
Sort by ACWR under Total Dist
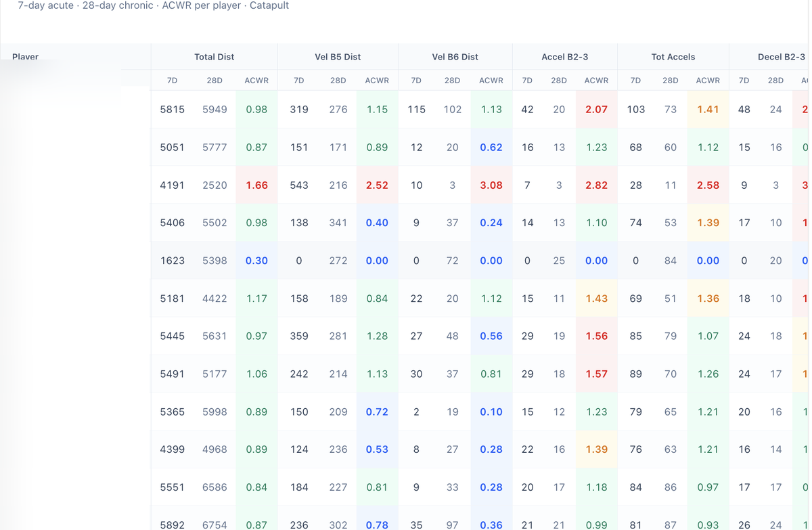coord(256,80)
